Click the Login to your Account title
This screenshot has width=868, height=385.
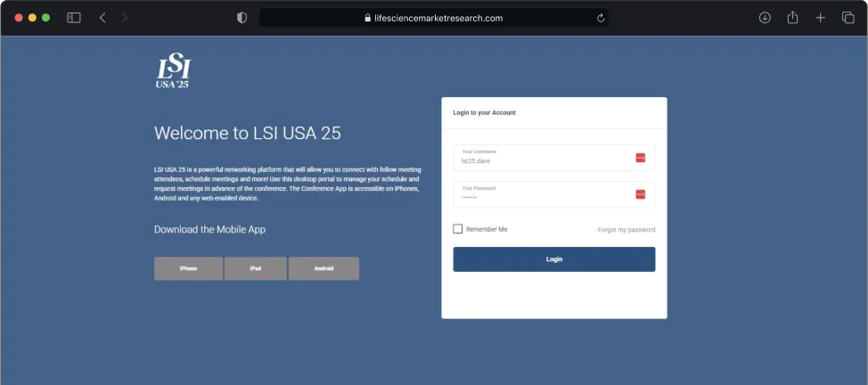pyautogui.click(x=485, y=112)
